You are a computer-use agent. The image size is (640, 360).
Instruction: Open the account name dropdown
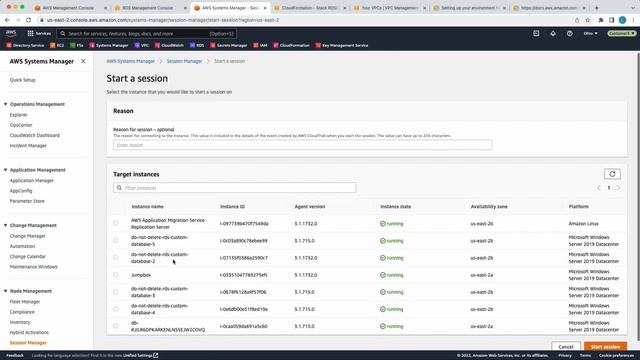pyautogui.click(x=622, y=33)
